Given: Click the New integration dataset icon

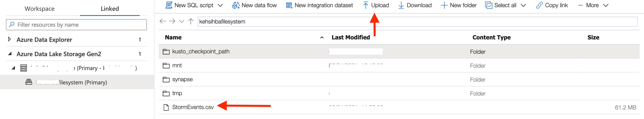Looking at the screenshot, I should pyautogui.click(x=289, y=5).
